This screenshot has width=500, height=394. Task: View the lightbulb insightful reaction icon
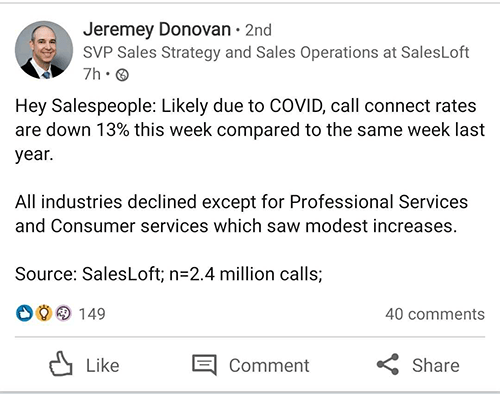44,313
